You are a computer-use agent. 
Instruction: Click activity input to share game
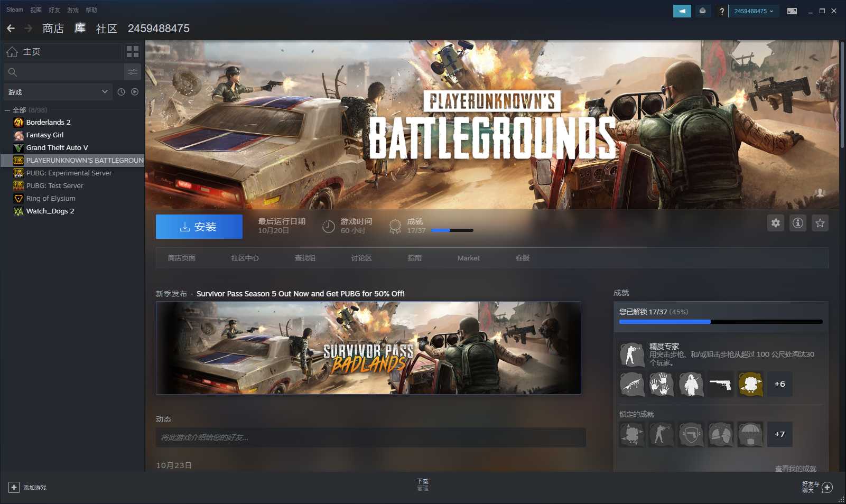371,437
